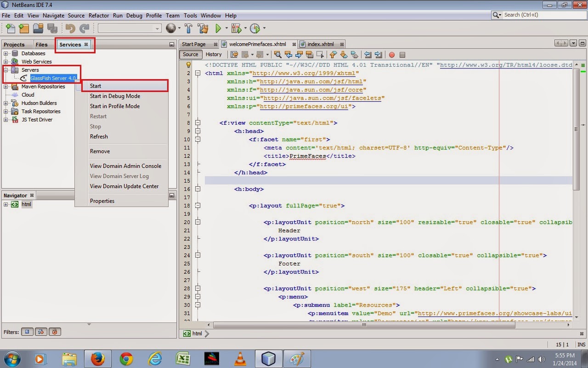This screenshot has width=588, height=368.
Task: Click the editor horizontal scrollbar
Action: (x=364, y=324)
